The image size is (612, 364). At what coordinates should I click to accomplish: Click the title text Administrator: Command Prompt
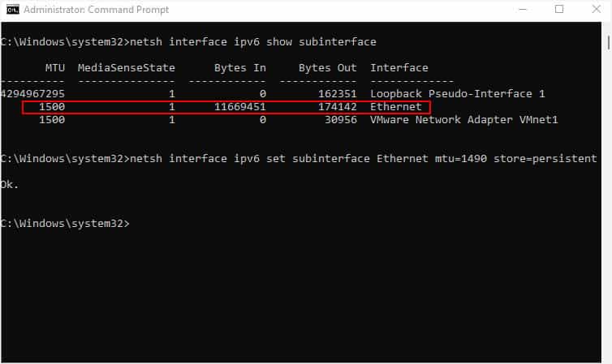click(96, 10)
